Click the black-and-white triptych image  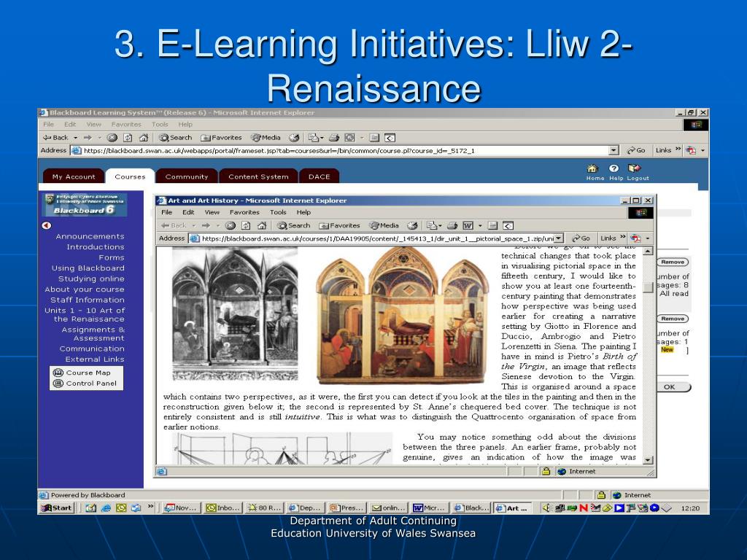(235, 314)
